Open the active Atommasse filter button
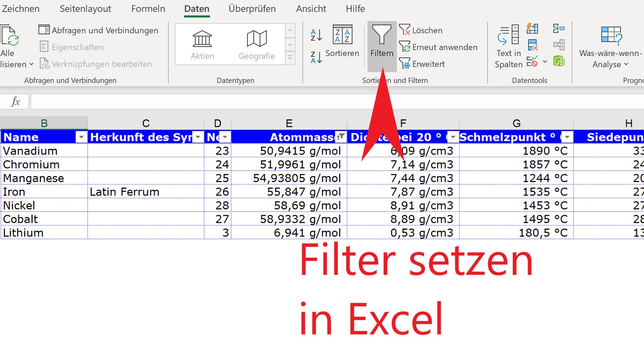Image resolution: width=644 pixels, height=362 pixels. (341, 137)
